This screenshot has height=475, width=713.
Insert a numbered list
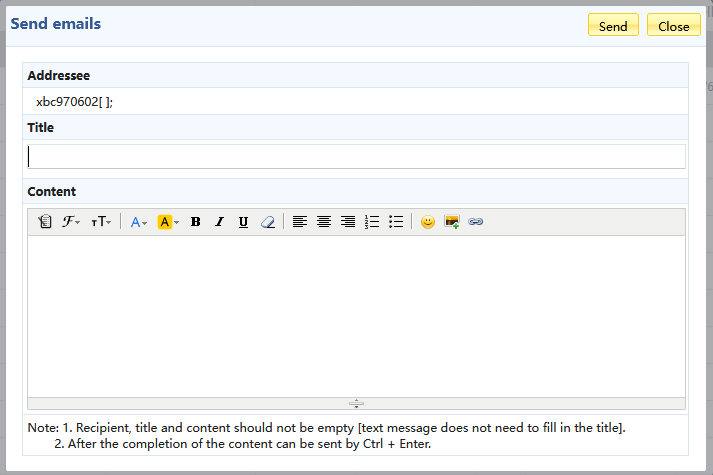pos(372,222)
